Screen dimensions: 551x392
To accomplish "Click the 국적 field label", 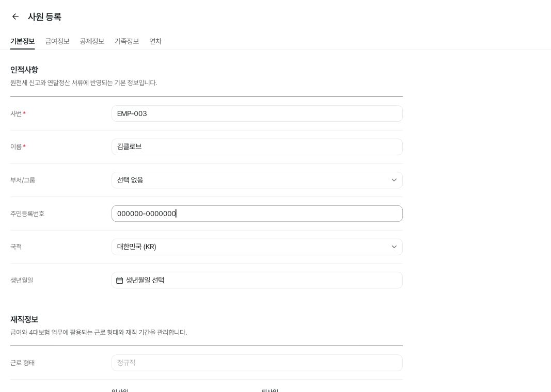I will [x=16, y=247].
